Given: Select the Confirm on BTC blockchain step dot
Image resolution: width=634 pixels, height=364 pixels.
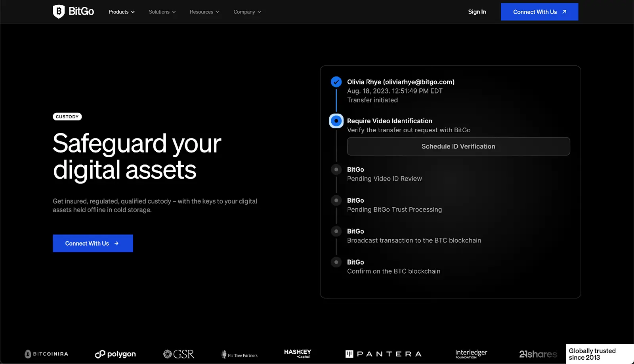Looking at the screenshot, I should click(x=336, y=262).
